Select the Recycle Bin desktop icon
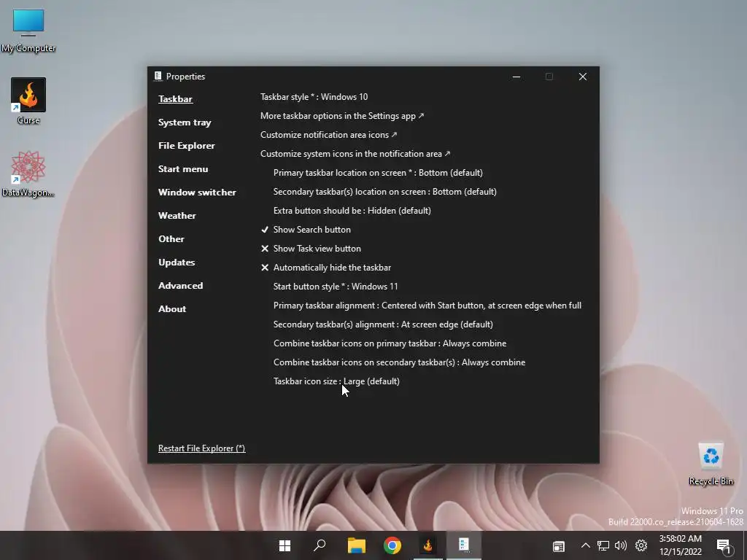Viewport: 747px width, 560px height. [x=711, y=464]
